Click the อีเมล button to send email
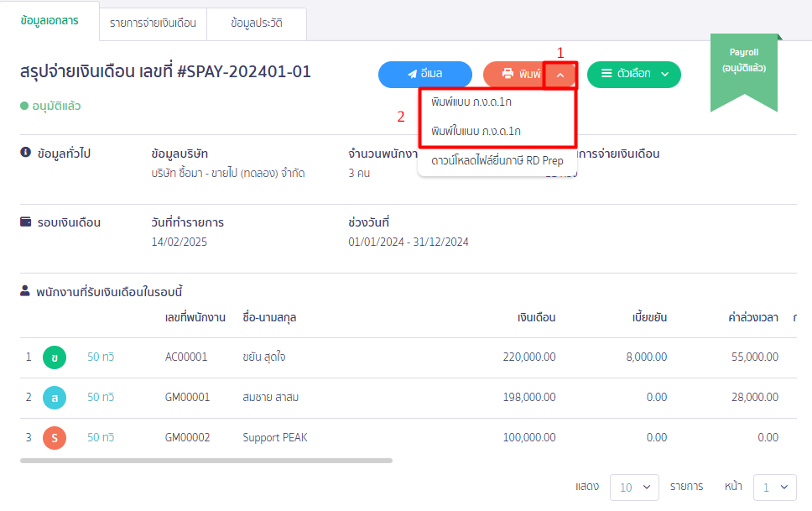 (x=426, y=74)
